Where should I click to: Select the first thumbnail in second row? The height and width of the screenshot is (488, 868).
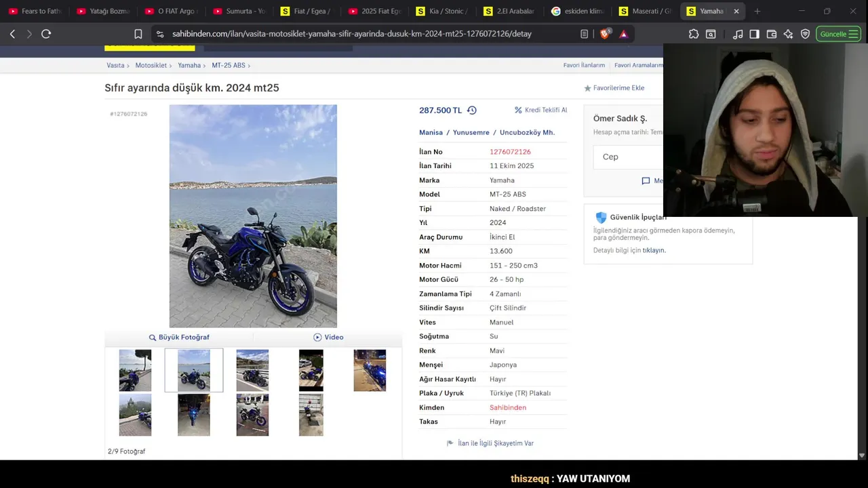(135, 415)
